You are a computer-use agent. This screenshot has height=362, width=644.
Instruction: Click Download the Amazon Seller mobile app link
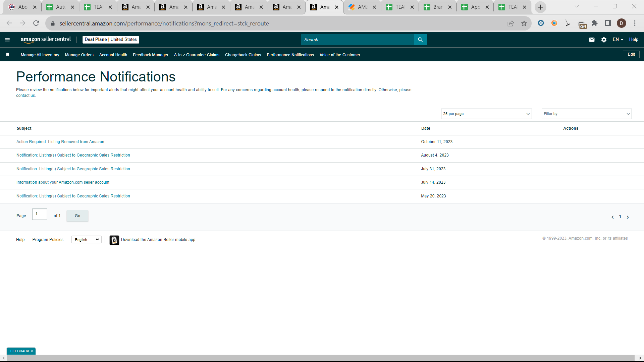[158, 240]
